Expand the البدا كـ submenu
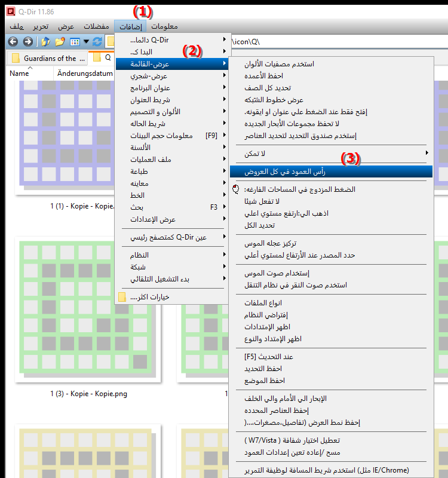Image resolution: width=448 pixels, height=478 pixels. 172,52
